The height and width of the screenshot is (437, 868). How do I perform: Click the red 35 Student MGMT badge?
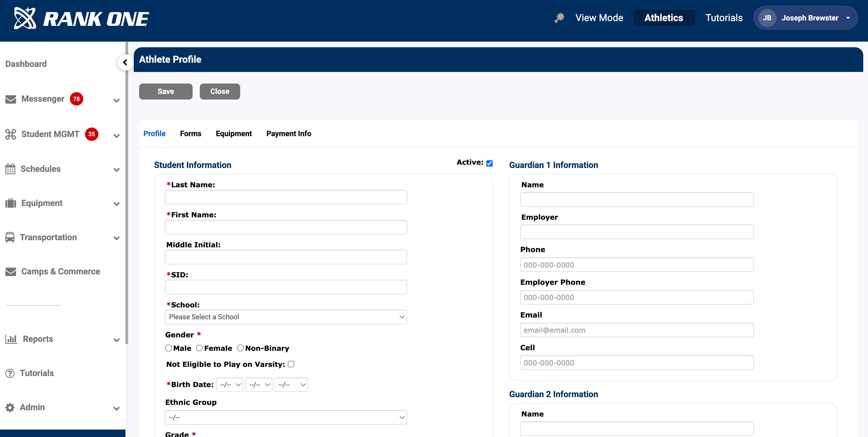pos(92,134)
